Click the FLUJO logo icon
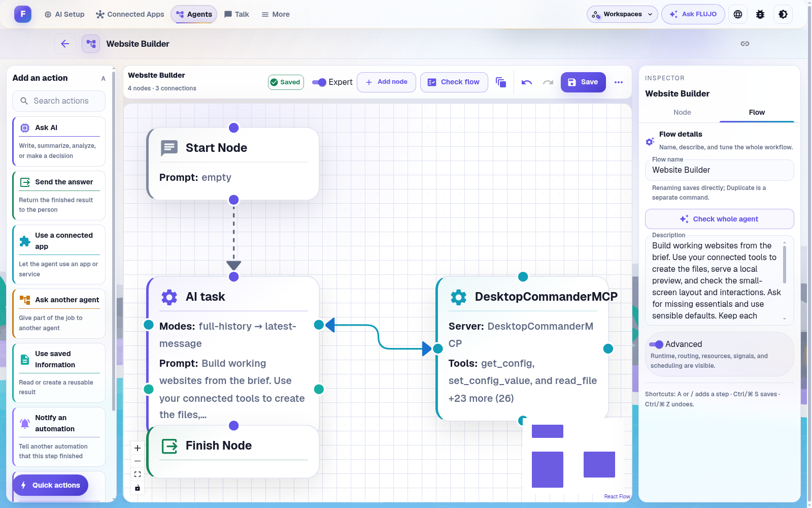The image size is (812, 508). [23, 14]
